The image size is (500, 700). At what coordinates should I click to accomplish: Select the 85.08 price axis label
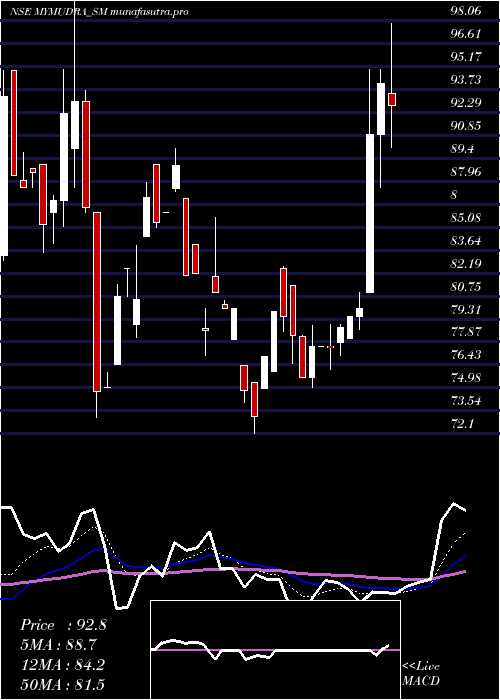coord(466,218)
